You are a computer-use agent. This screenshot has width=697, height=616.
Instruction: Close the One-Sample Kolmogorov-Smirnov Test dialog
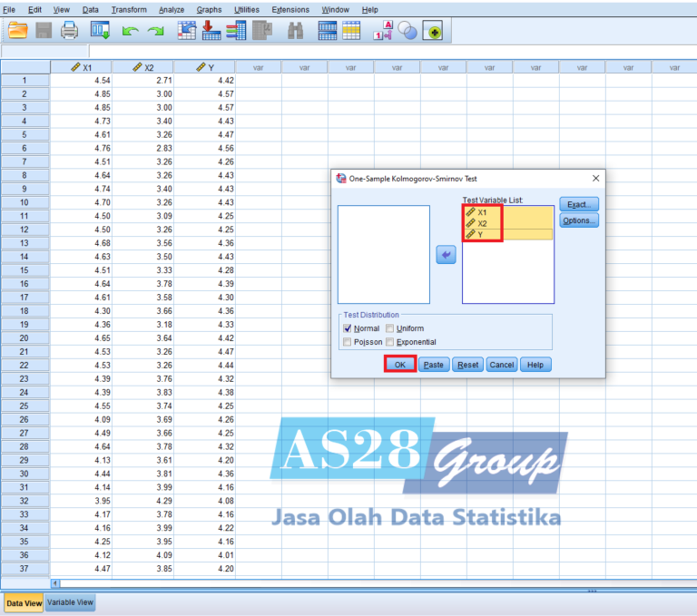click(595, 179)
